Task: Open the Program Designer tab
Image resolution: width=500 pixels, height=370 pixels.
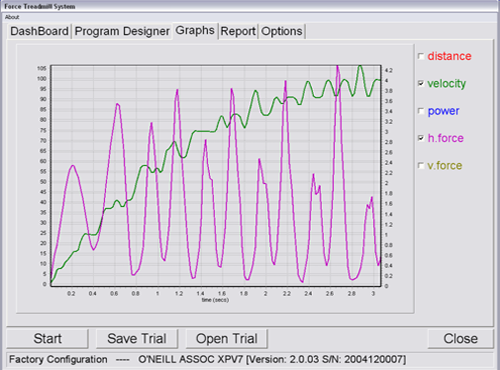Action: 122,31
